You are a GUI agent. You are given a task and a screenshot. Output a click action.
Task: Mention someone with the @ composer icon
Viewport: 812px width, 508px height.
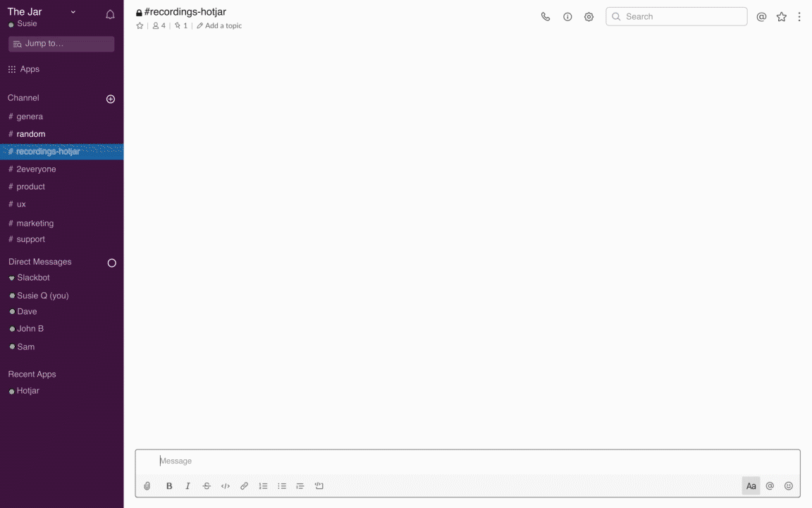(770, 485)
